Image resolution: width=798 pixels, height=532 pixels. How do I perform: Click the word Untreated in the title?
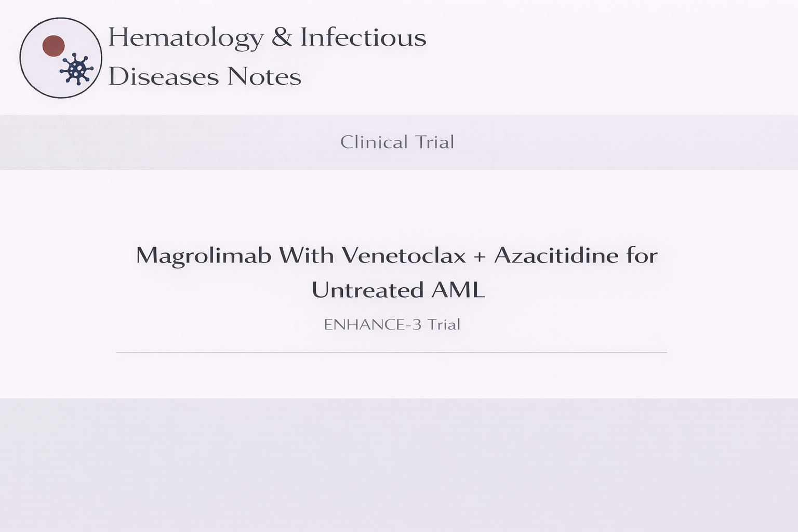pos(368,290)
